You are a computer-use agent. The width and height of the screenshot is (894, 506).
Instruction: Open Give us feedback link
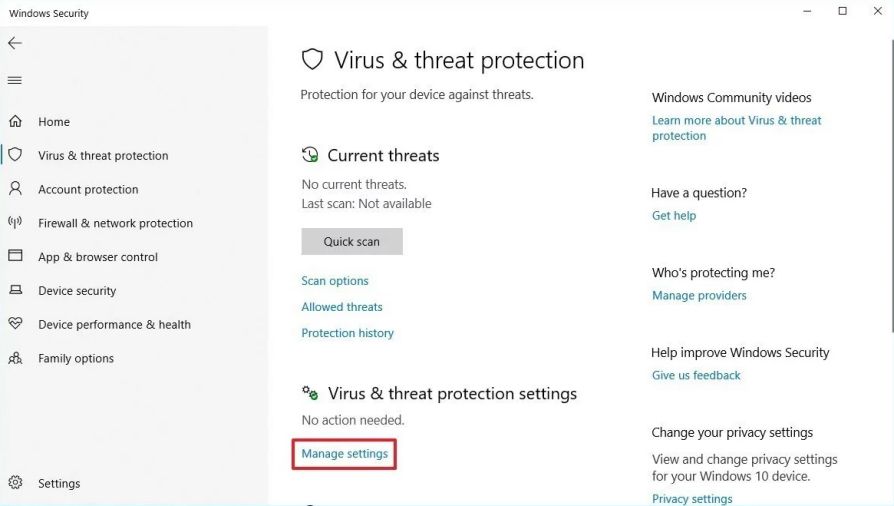696,375
